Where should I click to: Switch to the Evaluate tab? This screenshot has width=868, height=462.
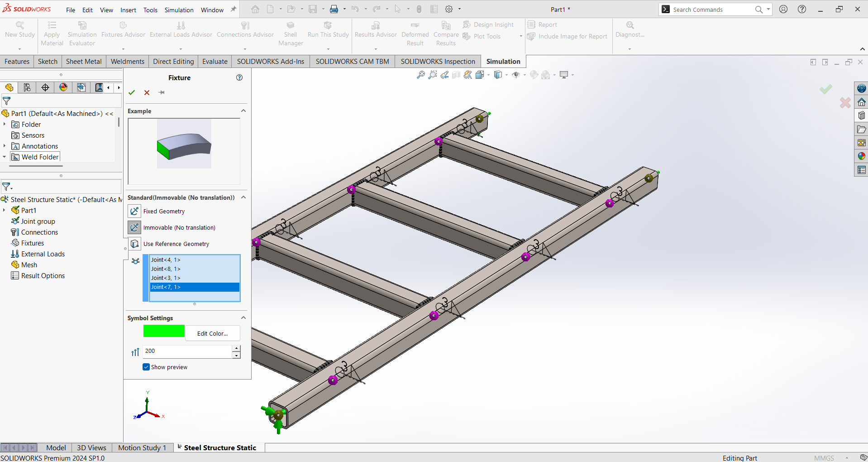point(215,62)
